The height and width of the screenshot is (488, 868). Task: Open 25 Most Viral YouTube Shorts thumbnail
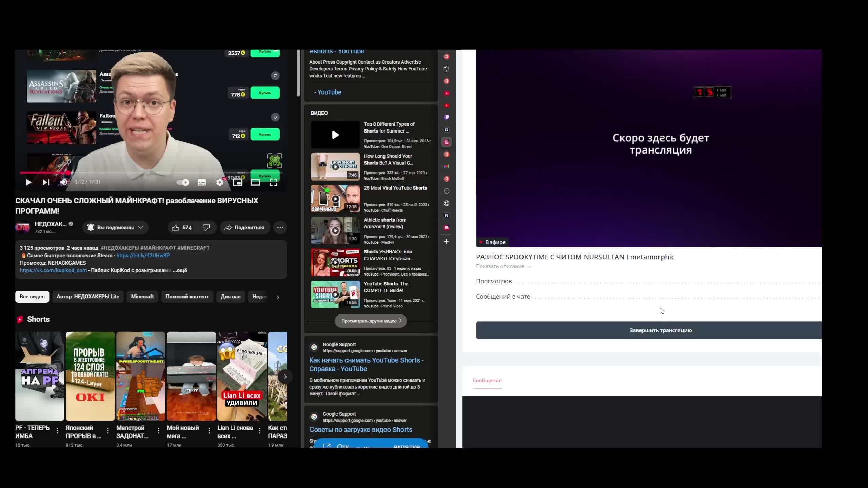[335, 199]
